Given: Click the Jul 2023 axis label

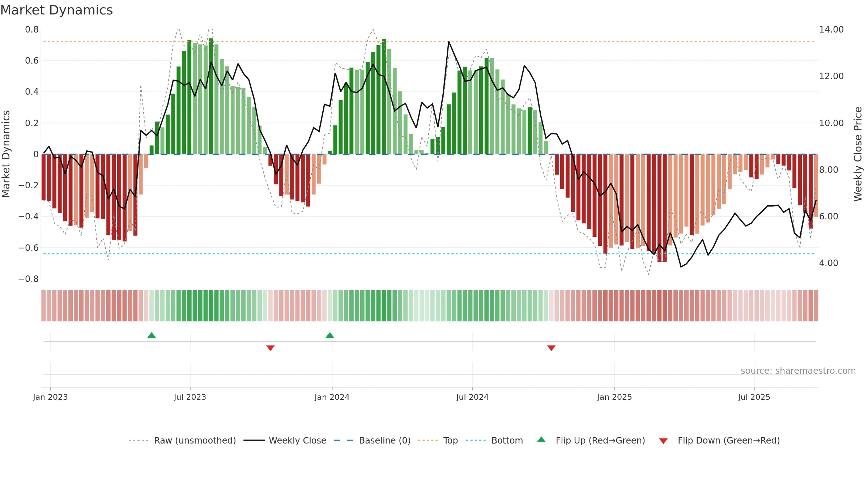Looking at the screenshot, I should (190, 397).
